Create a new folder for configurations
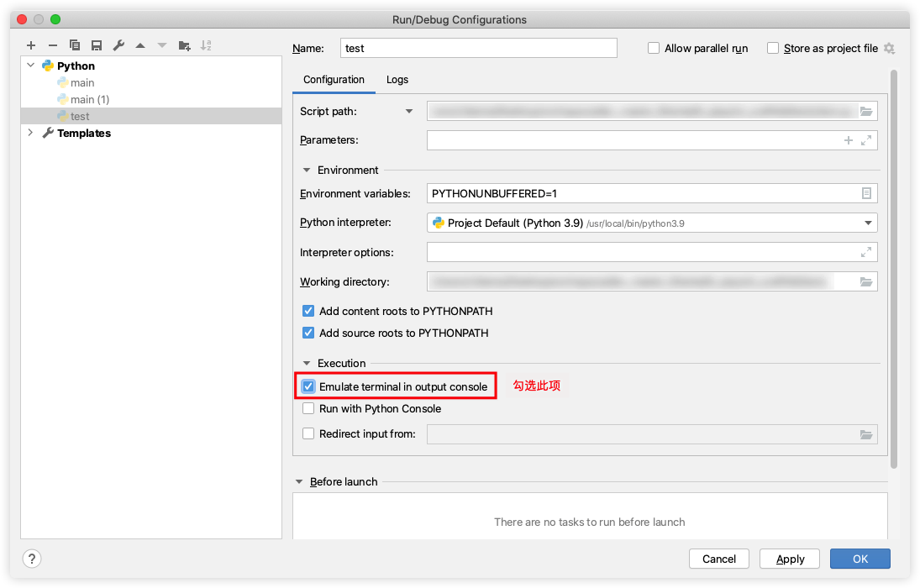Viewport: 920px width, 588px height. [184, 45]
